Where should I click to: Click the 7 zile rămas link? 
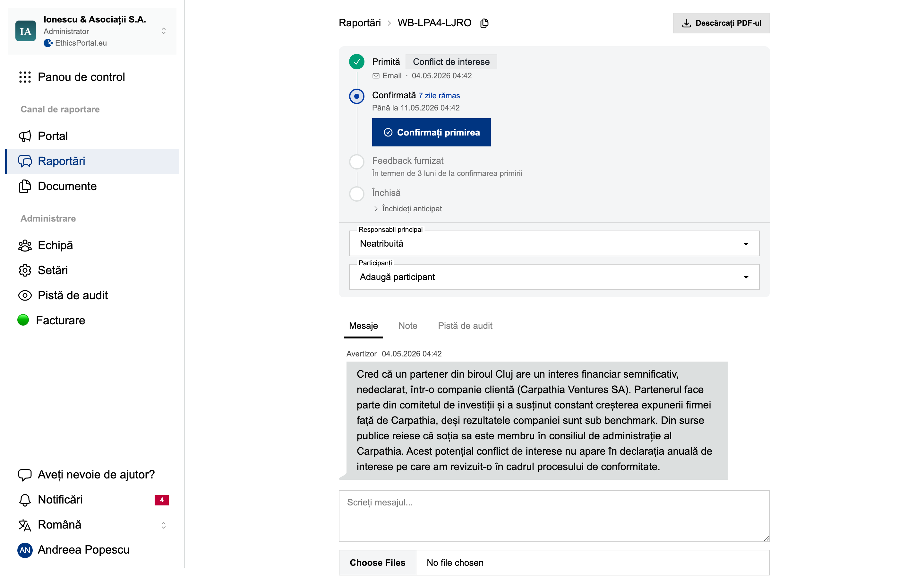(439, 96)
